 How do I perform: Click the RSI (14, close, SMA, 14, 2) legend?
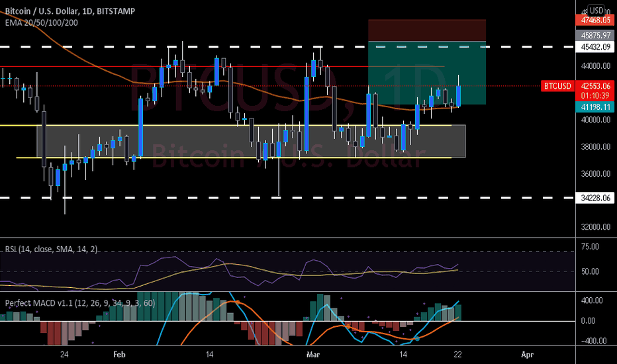pyautogui.click(x=51, y=249)
